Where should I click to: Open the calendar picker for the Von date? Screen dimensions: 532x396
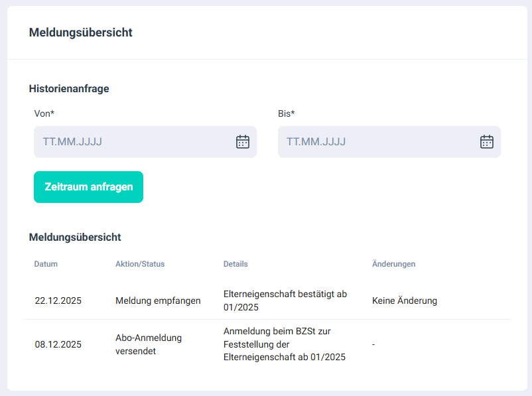[243, 142]
